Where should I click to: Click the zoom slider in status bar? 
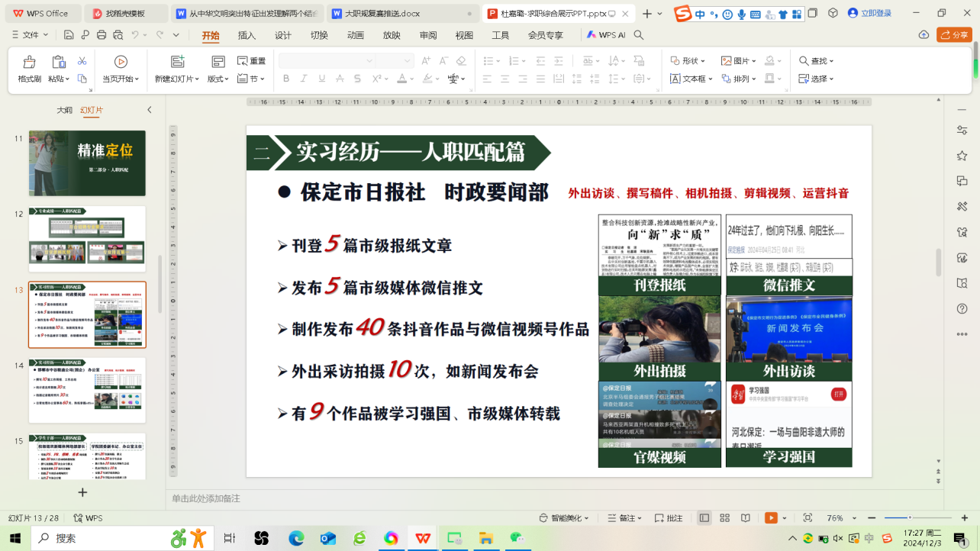coord(910,518)
